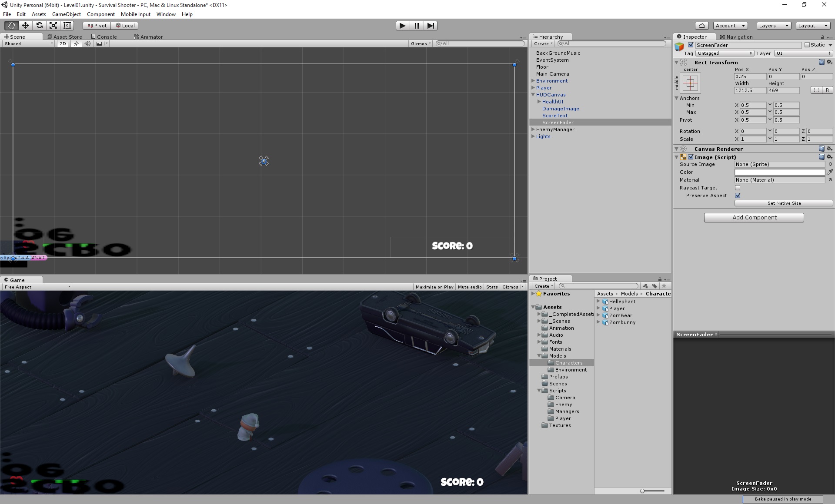This screenshot has width=835, height=504.
Task: Expand HealthUI in Hierarchy
Action: click(539, 102)
